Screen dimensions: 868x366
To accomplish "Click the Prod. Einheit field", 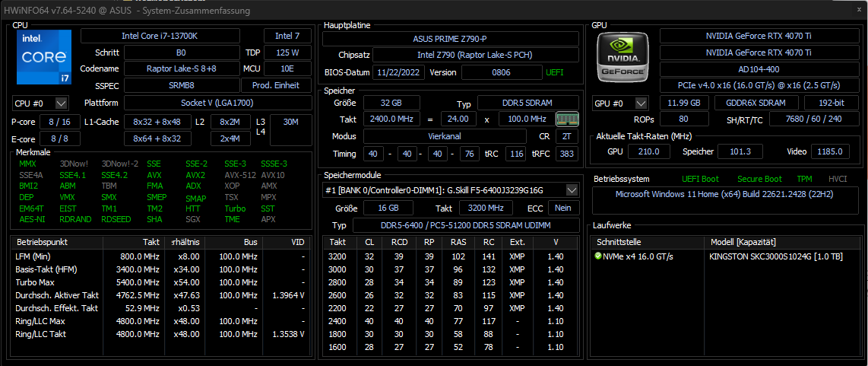I will tap(276, 86).
